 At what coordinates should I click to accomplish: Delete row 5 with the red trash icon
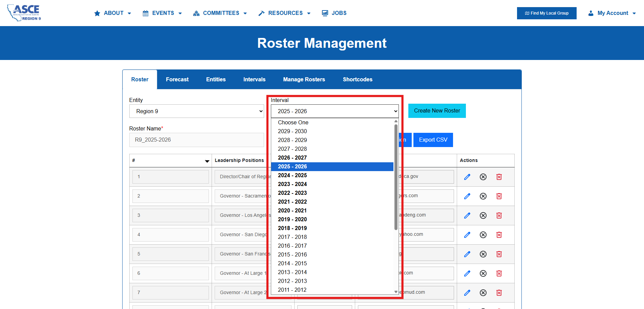pyautogui.click(x=499, y=254)
